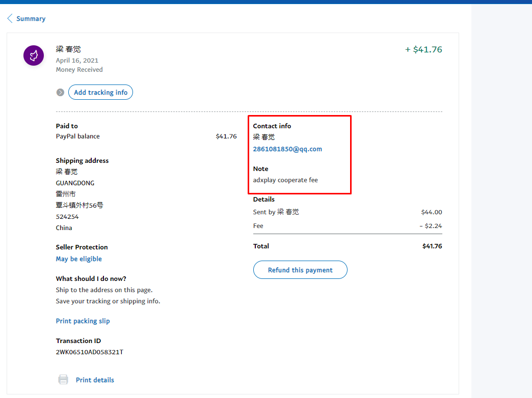Click the Seller Protection heading
Viewport: 532px width, 398px height.
tap(82, 247)
